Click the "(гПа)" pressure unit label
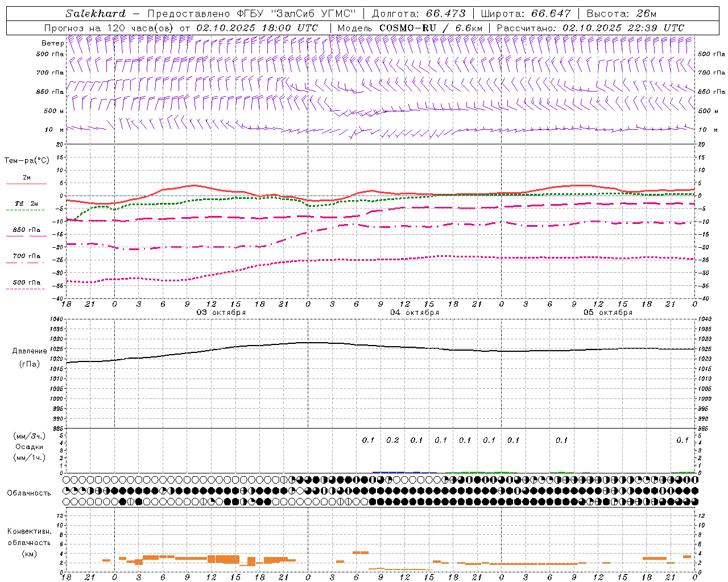Screen dimensions: 728x582 [x=30, y=364]
